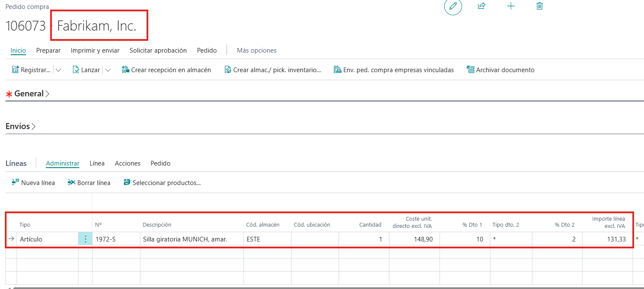
Task: Click the % Dto 1 cell value 10
Action: pos(465,239)
